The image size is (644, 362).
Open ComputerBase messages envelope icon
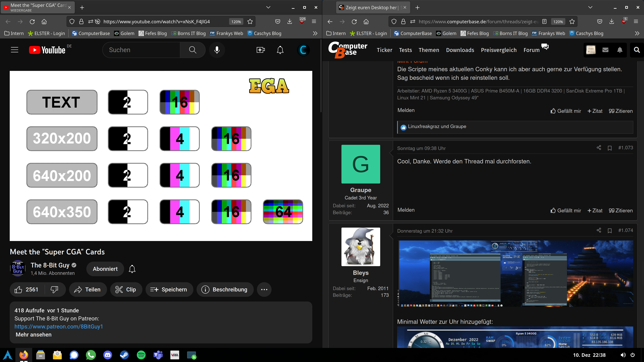tap(605, 50)
